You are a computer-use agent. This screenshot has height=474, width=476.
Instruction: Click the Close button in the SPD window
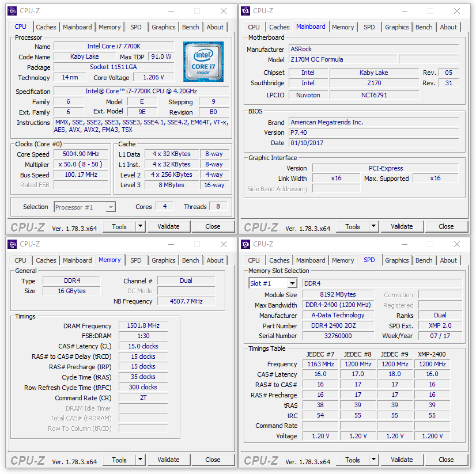pos(446,460)
